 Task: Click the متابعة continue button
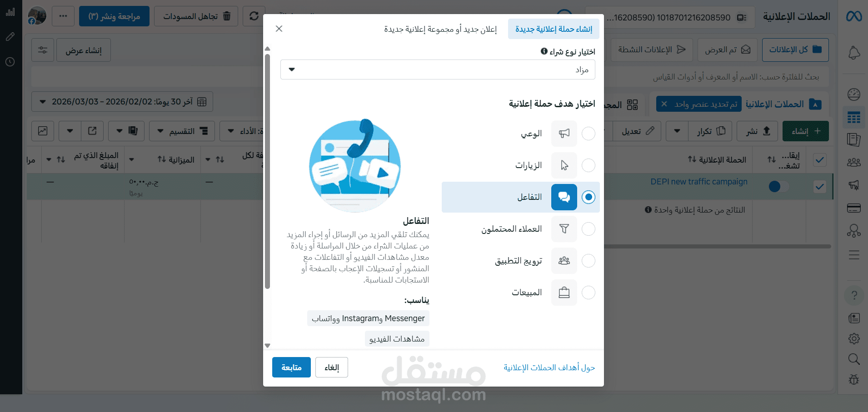click(291, 367)
